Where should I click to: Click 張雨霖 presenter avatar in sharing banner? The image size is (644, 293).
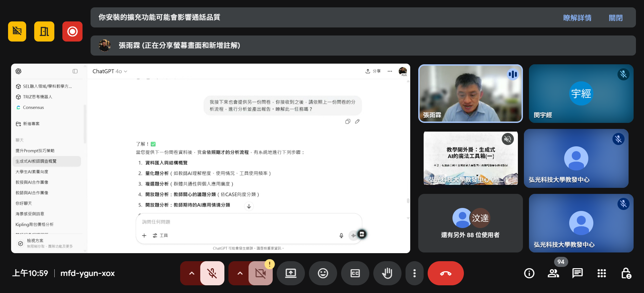tap(105, 45)
